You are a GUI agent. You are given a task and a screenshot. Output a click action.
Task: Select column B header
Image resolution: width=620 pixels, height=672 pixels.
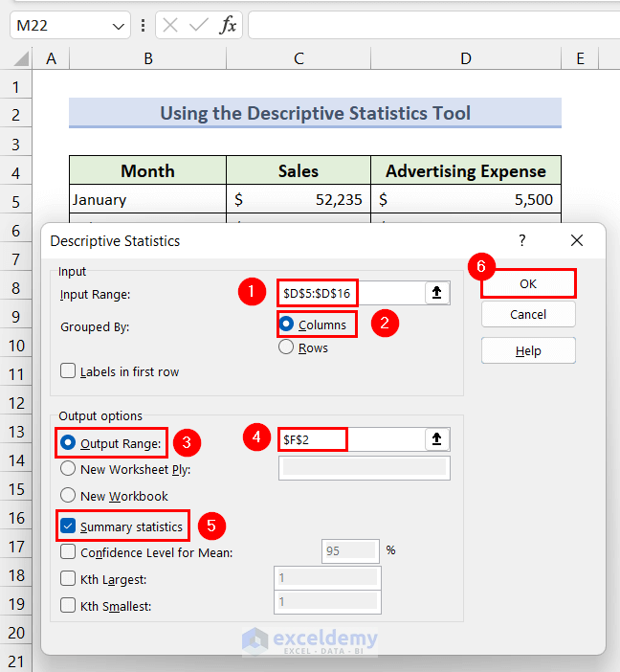click(x=147, y=58)
